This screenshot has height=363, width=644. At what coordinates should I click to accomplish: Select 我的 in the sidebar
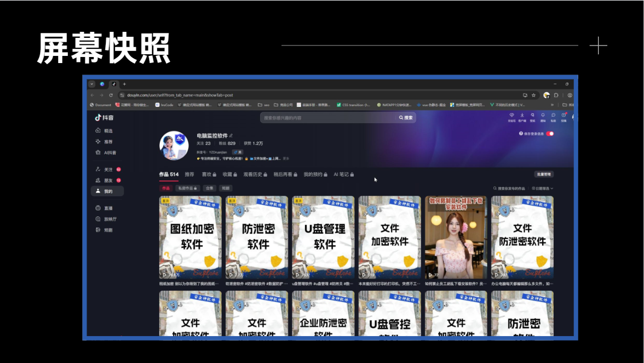107,191
